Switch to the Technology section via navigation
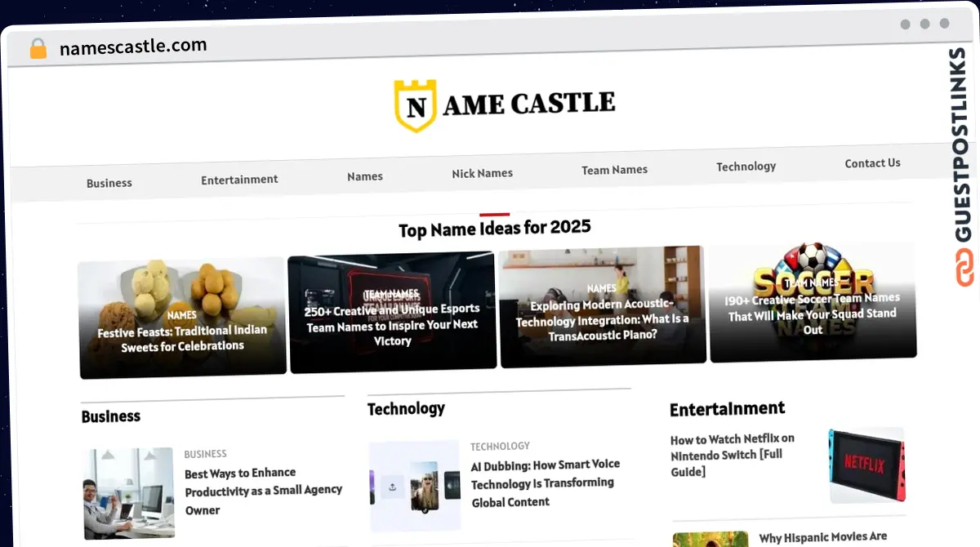 [x=746, y=166]
